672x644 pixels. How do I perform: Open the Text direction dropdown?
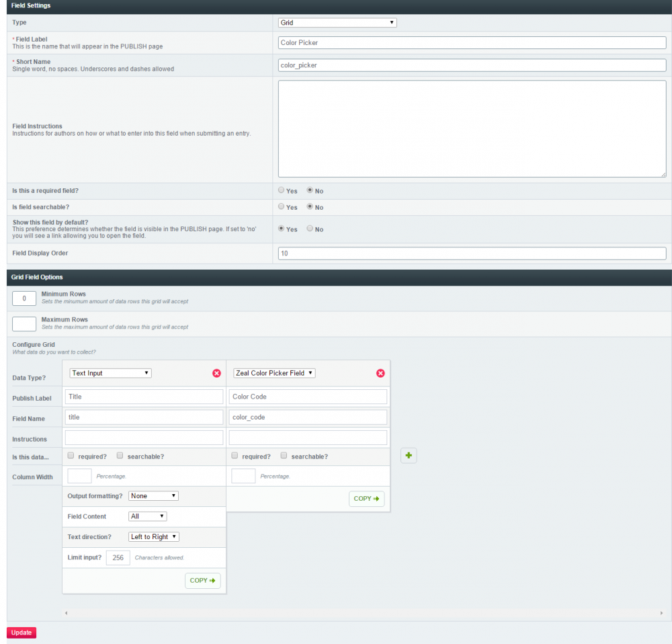pos(153,536)
